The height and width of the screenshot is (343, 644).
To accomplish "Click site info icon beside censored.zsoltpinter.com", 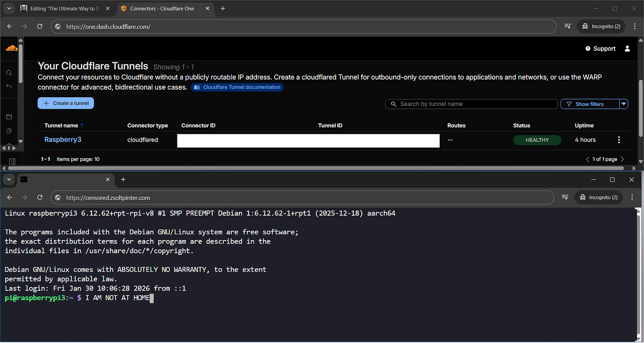I will point(57,198).
